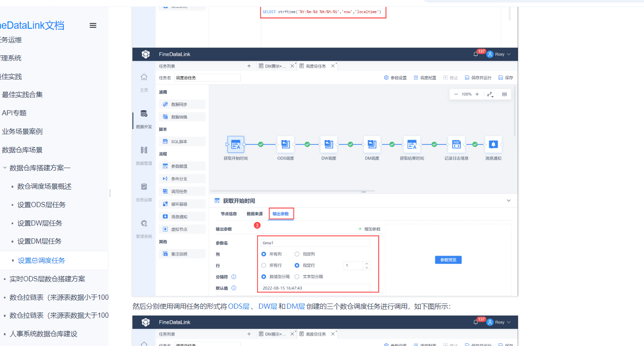Increase the 指定行 row number stepper
The height and width of the screenshot is (346, 644).
click(367, 264)
